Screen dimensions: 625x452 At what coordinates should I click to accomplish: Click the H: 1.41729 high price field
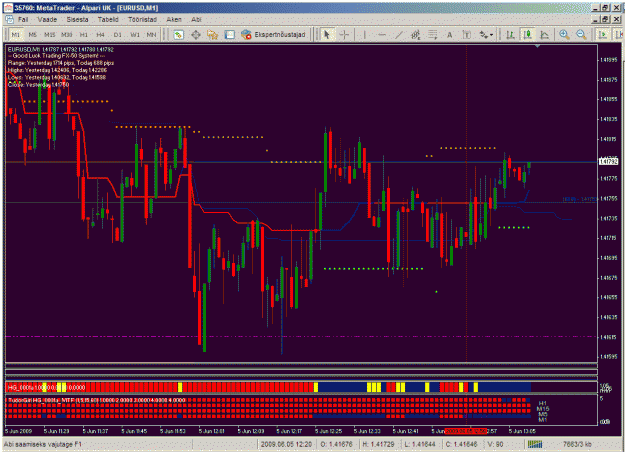(378, 444)
